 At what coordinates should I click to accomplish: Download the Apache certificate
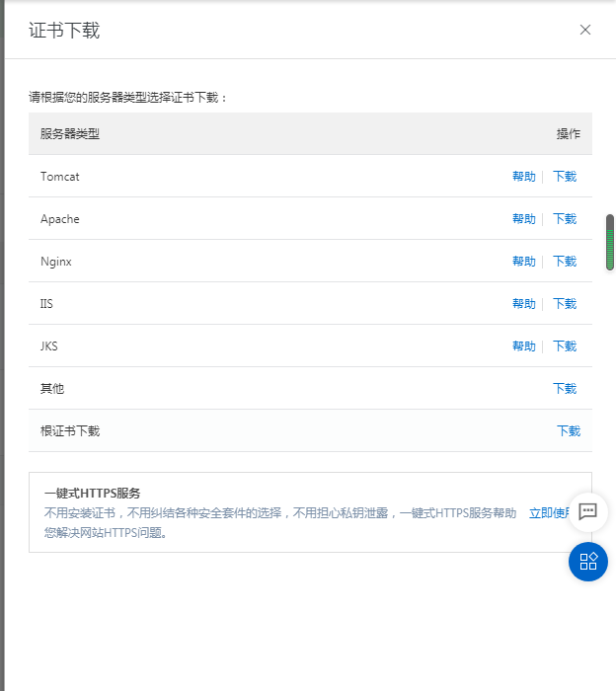pos(565,218)
